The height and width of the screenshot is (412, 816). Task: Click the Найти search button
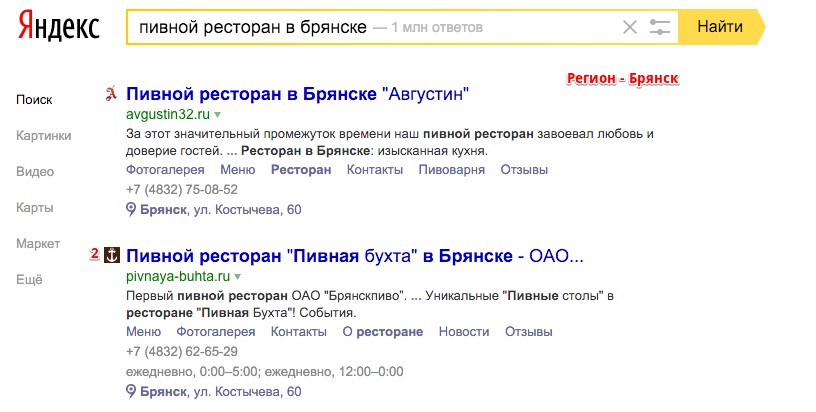coord(721,27)
